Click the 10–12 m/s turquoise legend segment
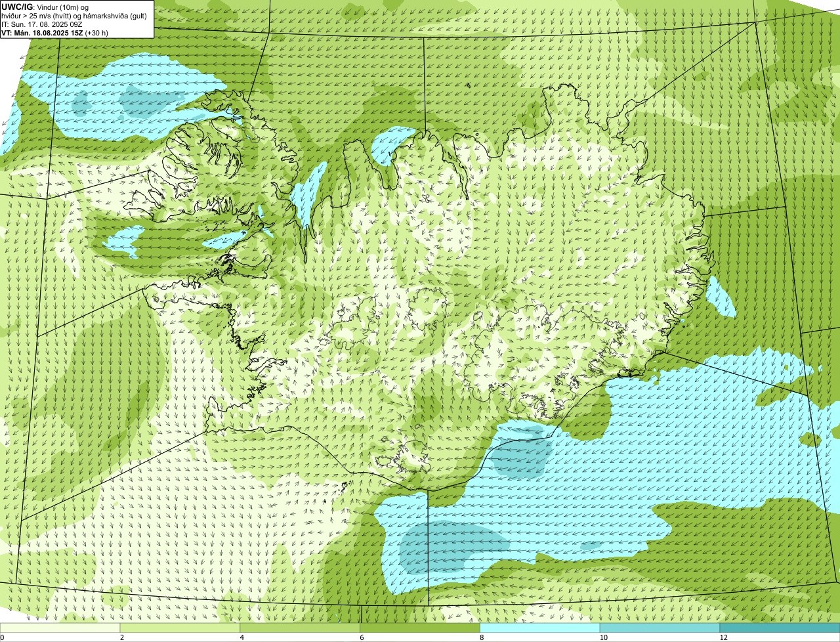Viewport: 840px width, 642px height. tap(661, 628)
